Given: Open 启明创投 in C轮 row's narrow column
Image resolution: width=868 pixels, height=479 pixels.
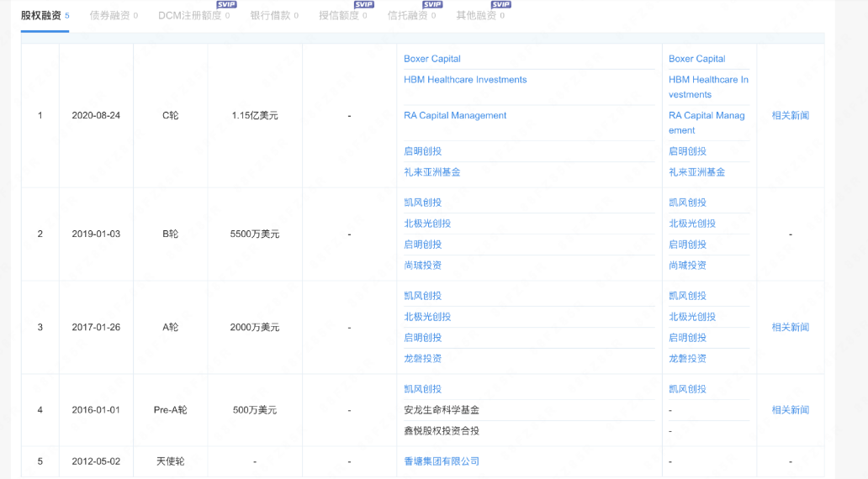Looking at the screenshot, I should pyautogui.click(x=687, y=151).
